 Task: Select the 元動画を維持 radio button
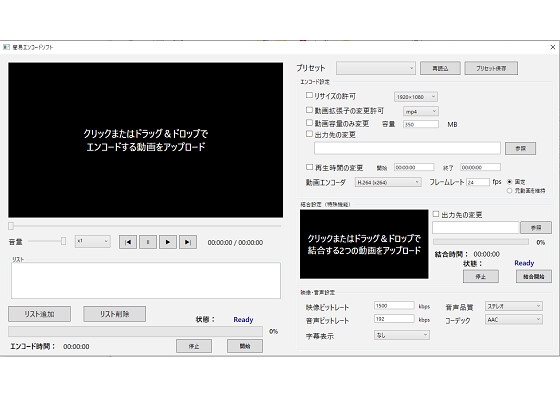[x=509, y=191]
